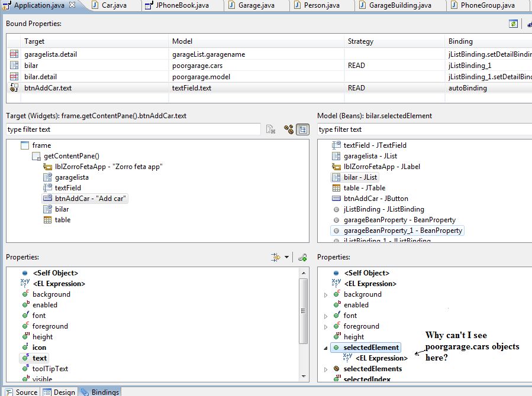Select garagelista - JList in model tree
Screen dimensions: 532x396
(x=370, y=156)
